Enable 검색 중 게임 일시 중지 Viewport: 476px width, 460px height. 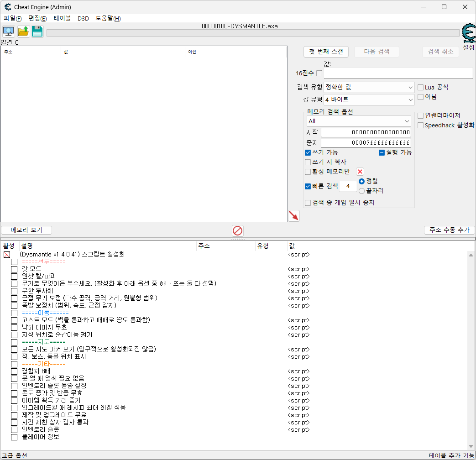click(308, 203)
